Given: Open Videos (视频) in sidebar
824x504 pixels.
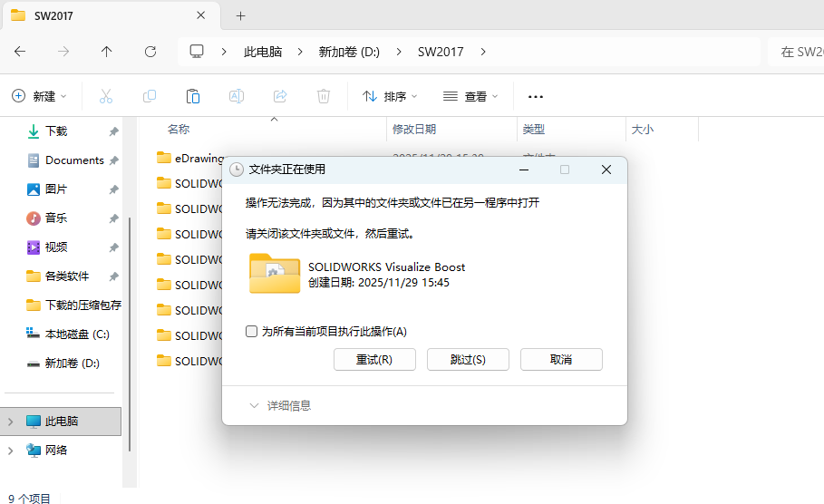Looking at the screenshot, I should 56,247.
